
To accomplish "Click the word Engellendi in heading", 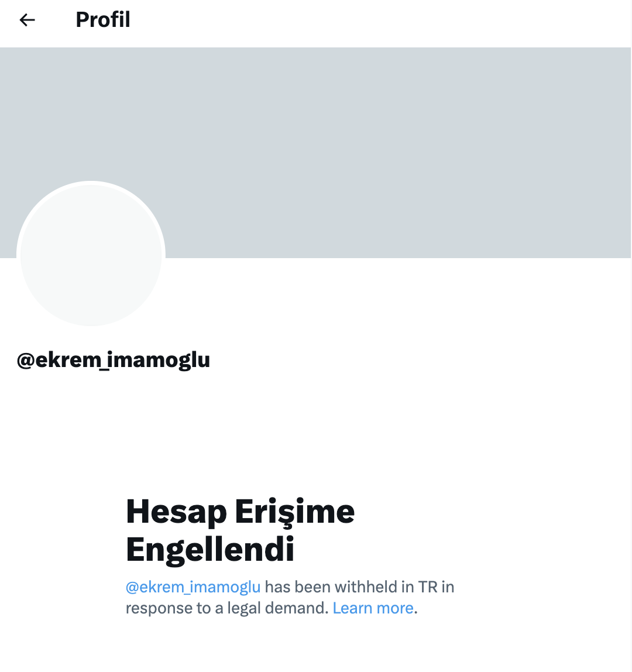I will (x=210, y=549).
